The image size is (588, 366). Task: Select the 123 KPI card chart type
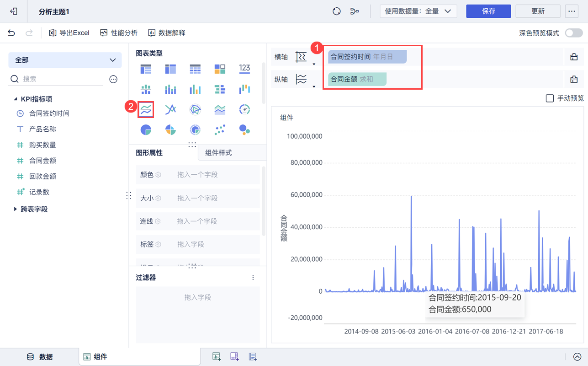(244, 69)
